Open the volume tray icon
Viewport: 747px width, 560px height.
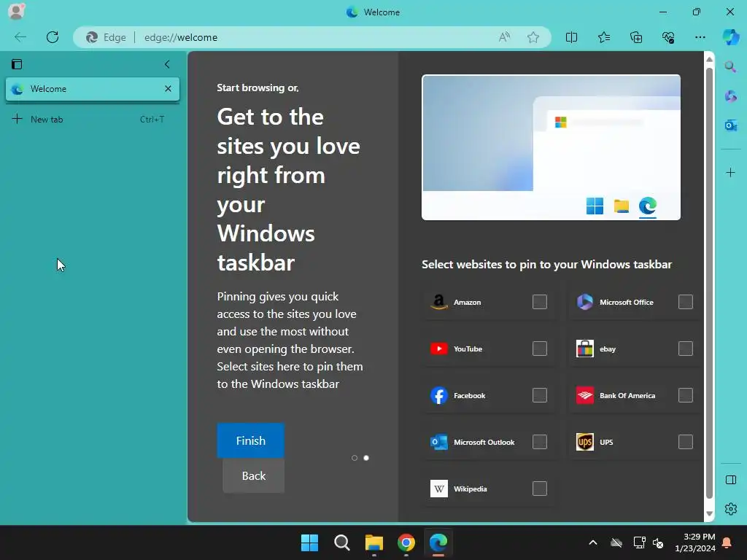659,542
